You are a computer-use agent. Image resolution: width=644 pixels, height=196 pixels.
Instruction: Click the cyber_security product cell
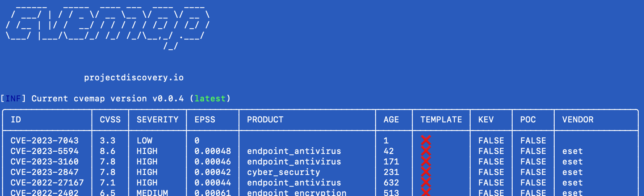(283, 172)
